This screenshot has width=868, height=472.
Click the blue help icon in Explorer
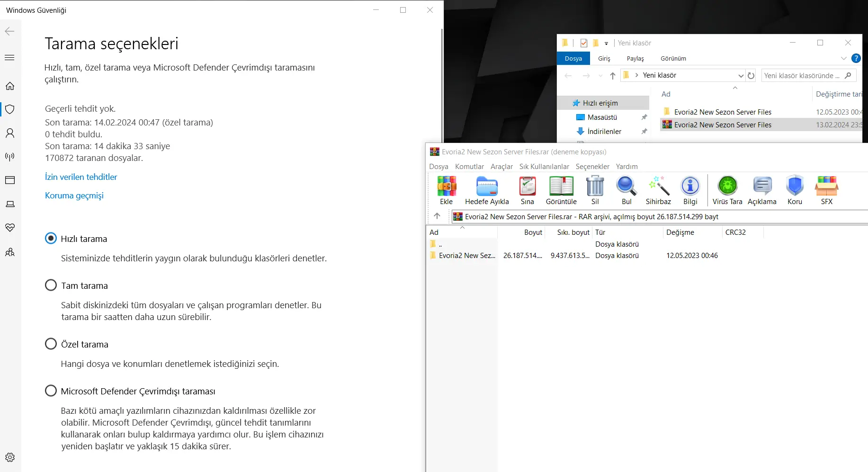coord(856,58)
